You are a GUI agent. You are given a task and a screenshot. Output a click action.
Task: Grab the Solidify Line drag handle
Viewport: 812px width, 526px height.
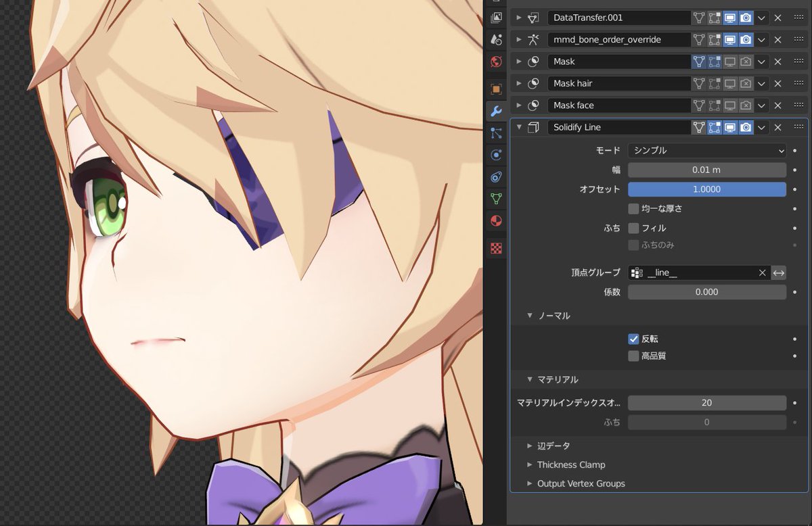pyautogui.click(x=798, y=127)
